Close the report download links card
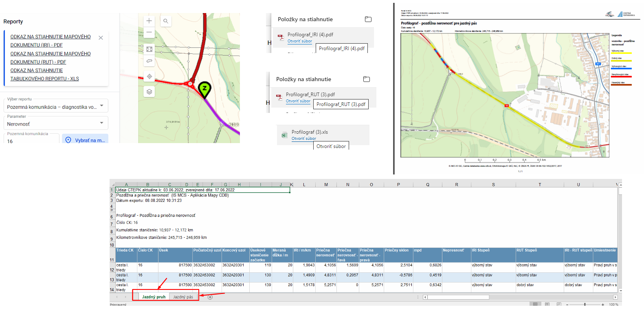 click(101, 38)
